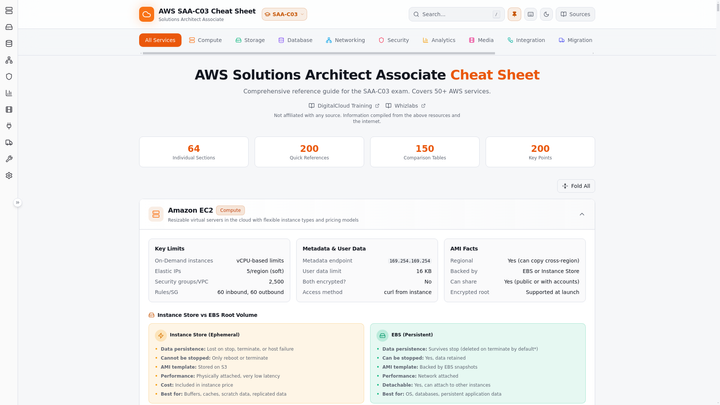Image resolution: width=720 pixels, height=405 pixels.
Task: Click the 150 Comparison Tables stat card
Action: (425, 152)
